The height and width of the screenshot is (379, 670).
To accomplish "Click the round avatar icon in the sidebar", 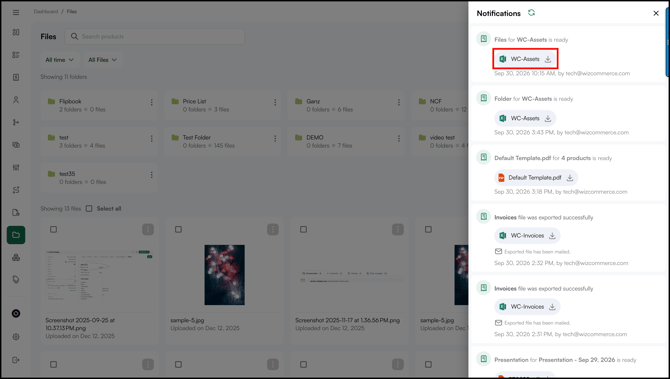I will click(16, 313).
